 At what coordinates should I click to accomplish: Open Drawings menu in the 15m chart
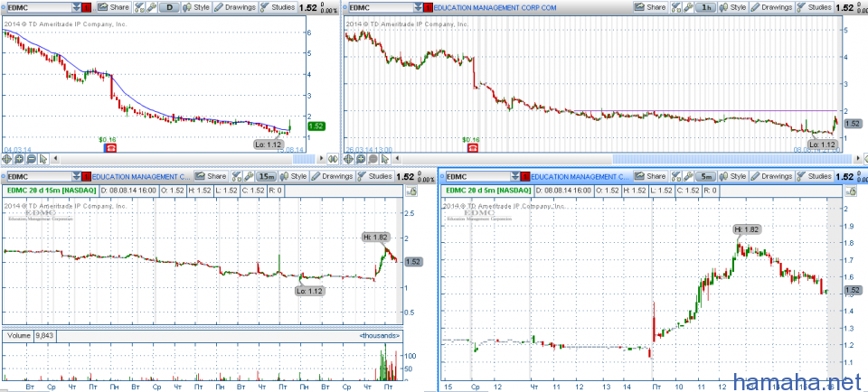(x=333, y=176)
